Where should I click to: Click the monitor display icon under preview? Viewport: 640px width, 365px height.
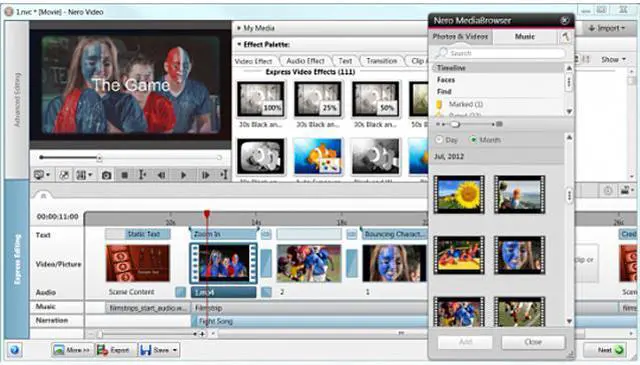39,175
